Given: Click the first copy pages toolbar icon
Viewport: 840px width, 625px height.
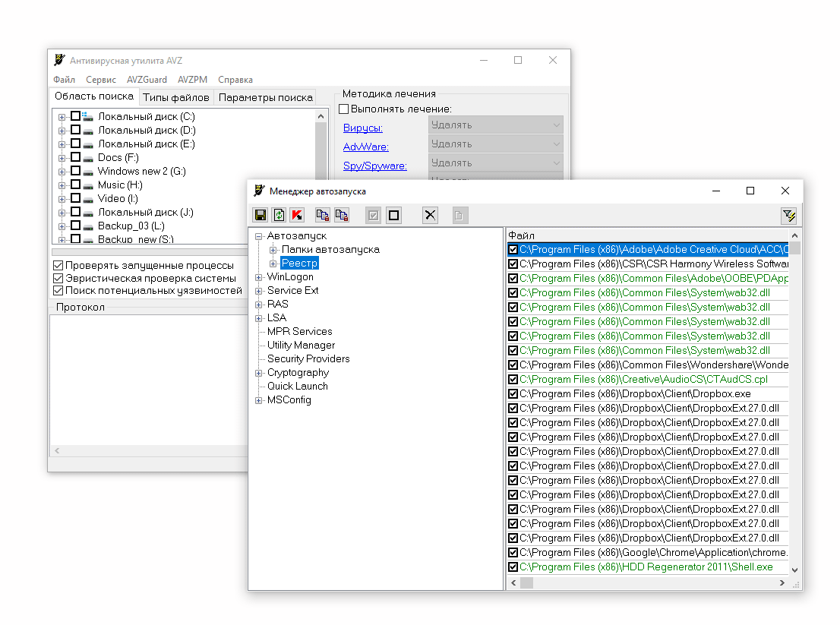Looking at the screenshot, I should tap(323, 215).
